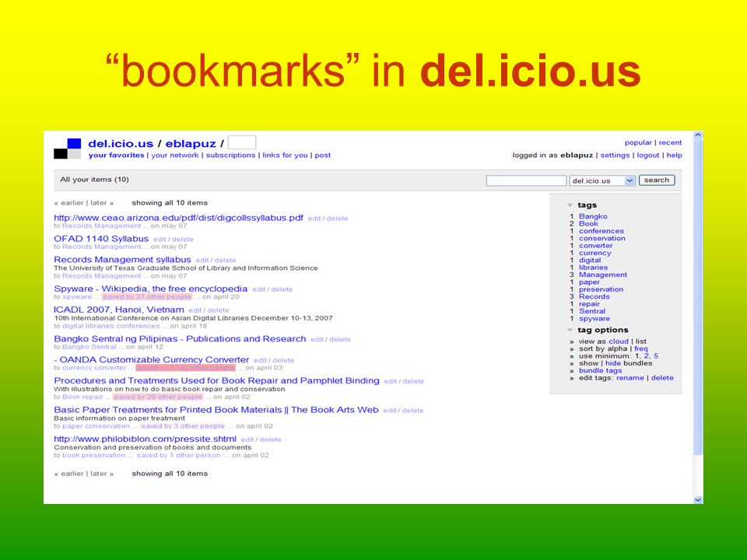Open account settings link
Screen dimensions: 747x560
click(615, 156)
